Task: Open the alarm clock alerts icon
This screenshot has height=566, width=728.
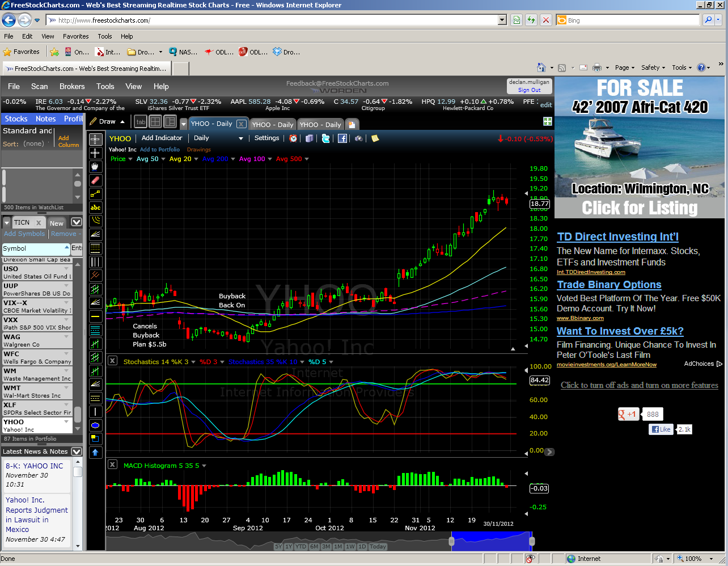Action: point(293,138)
